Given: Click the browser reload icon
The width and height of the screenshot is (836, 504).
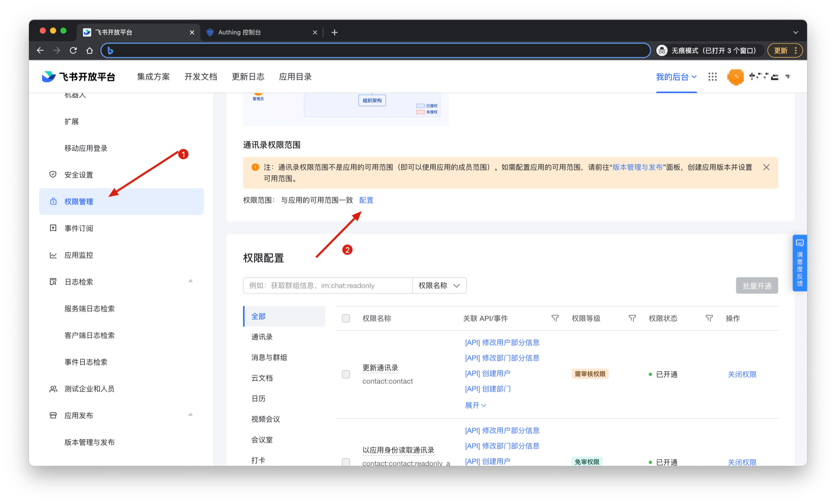Looking at the screenshot, I should coord(73,50).
